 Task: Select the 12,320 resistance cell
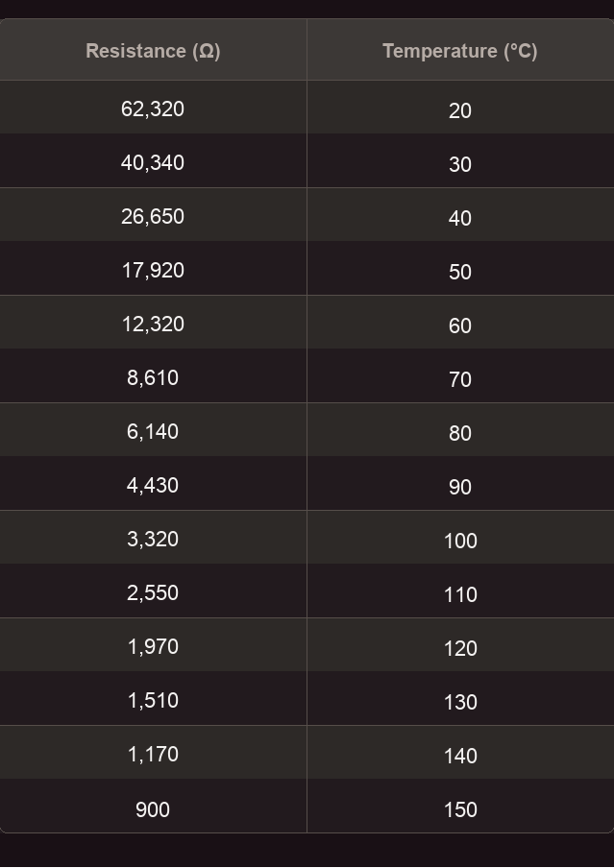pos(153,323)
